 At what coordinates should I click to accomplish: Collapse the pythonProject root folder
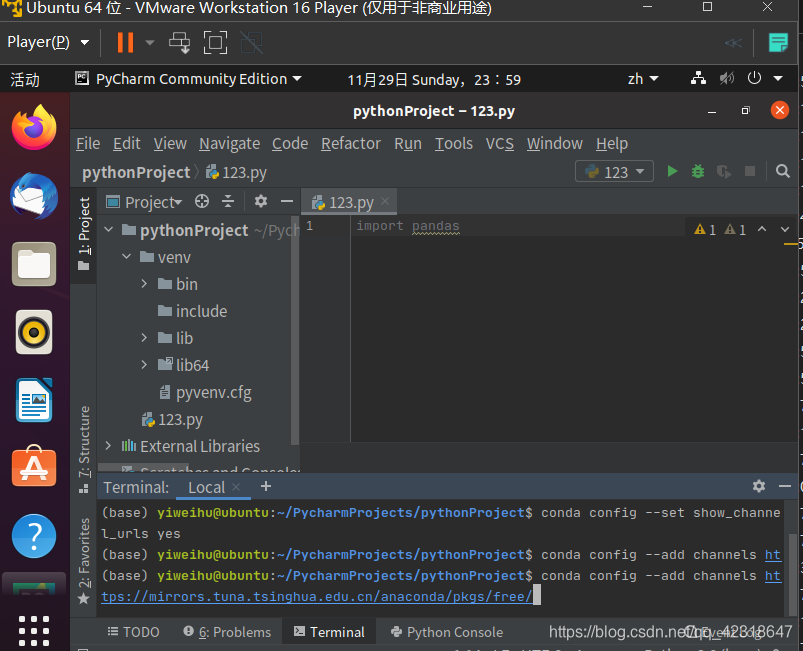(x=109, y=229)
